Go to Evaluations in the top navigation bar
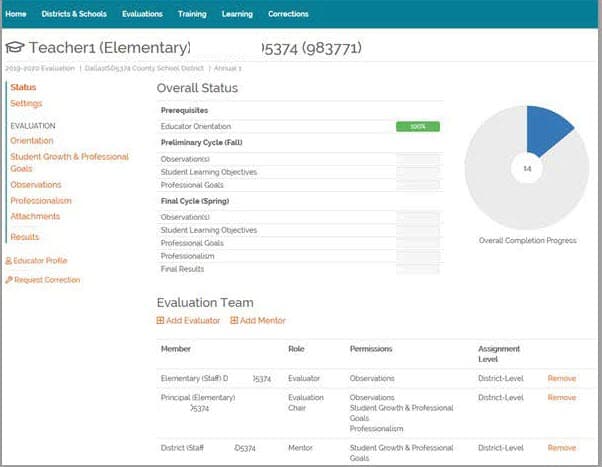The height and width of the screenshot is (467, 602). [142, 14]
